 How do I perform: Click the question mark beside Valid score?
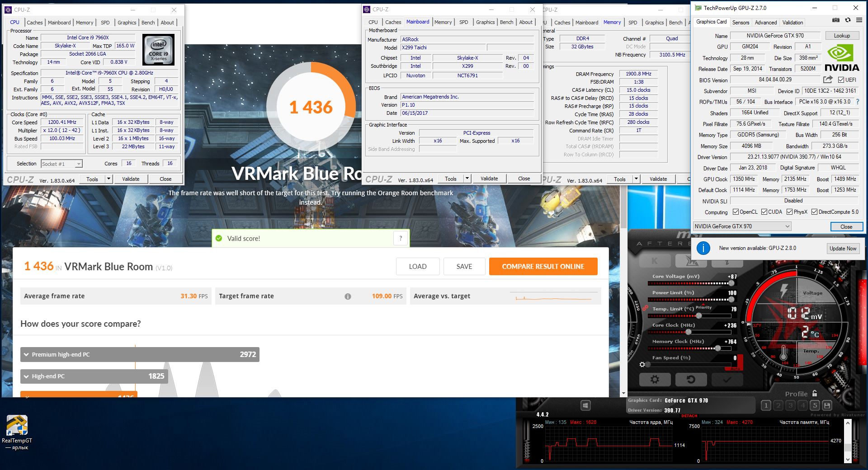tap(401, 238)
